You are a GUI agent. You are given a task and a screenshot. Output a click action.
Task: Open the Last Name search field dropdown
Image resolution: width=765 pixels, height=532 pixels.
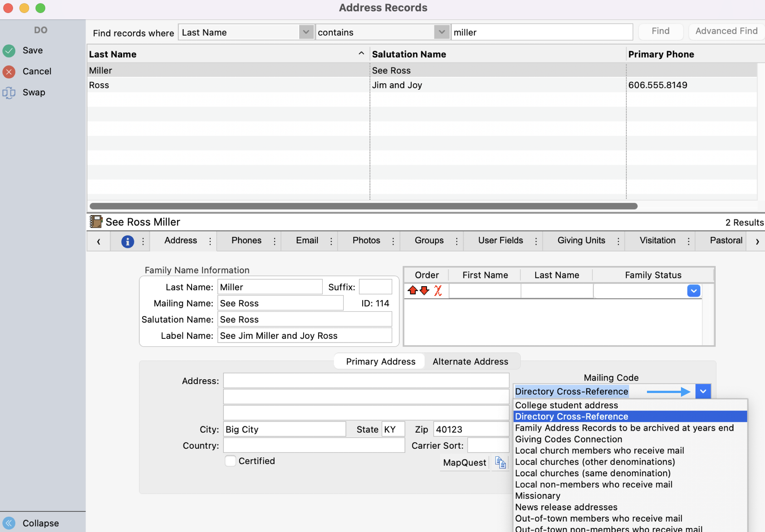(306, 32)
